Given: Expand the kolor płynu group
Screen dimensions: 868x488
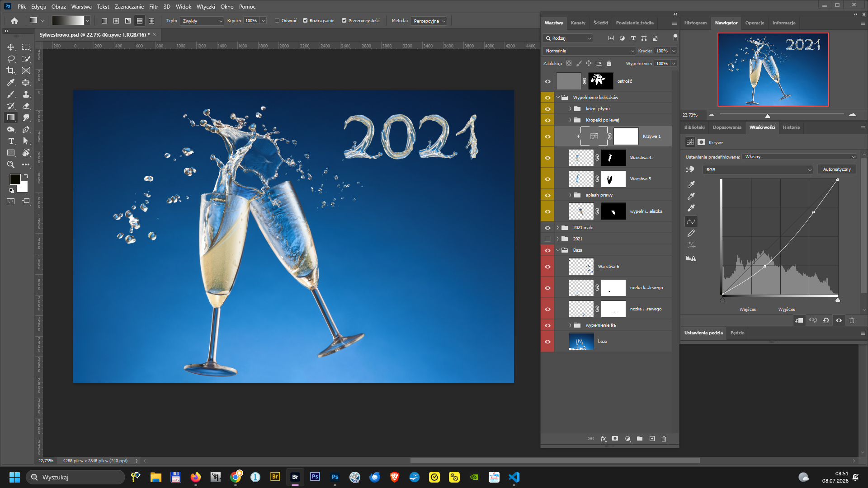Looking at the screenshot, I should coord(571,109).
